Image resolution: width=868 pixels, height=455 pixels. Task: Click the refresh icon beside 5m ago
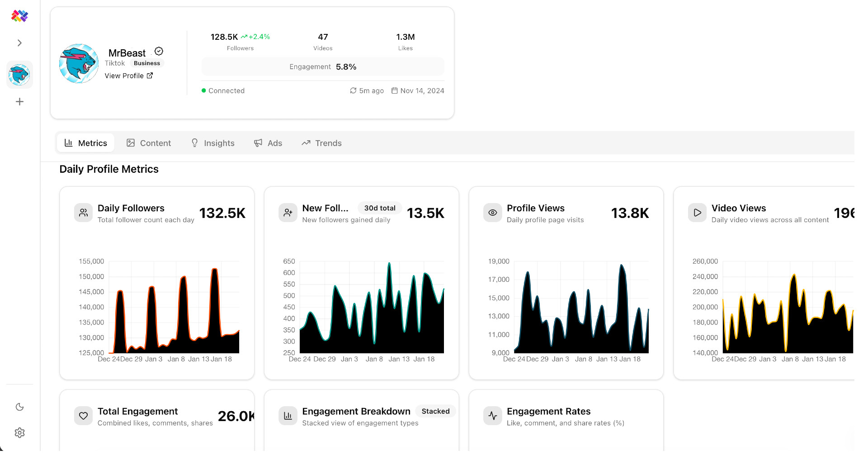coord(353,91)
